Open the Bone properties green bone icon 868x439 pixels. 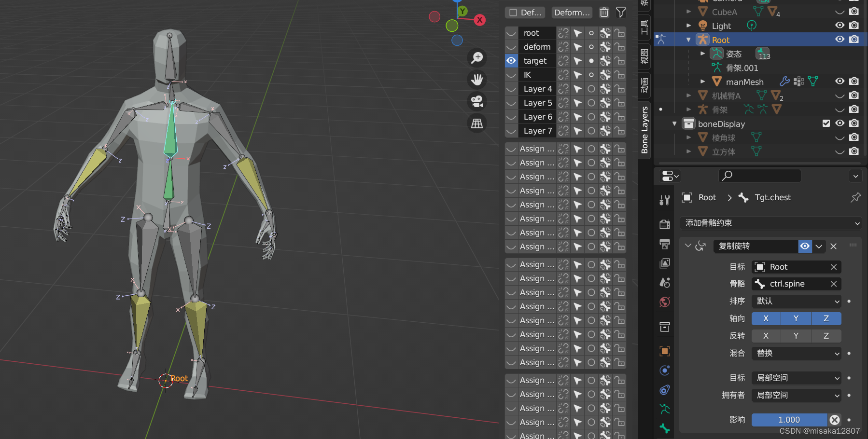tap(665, 428)
